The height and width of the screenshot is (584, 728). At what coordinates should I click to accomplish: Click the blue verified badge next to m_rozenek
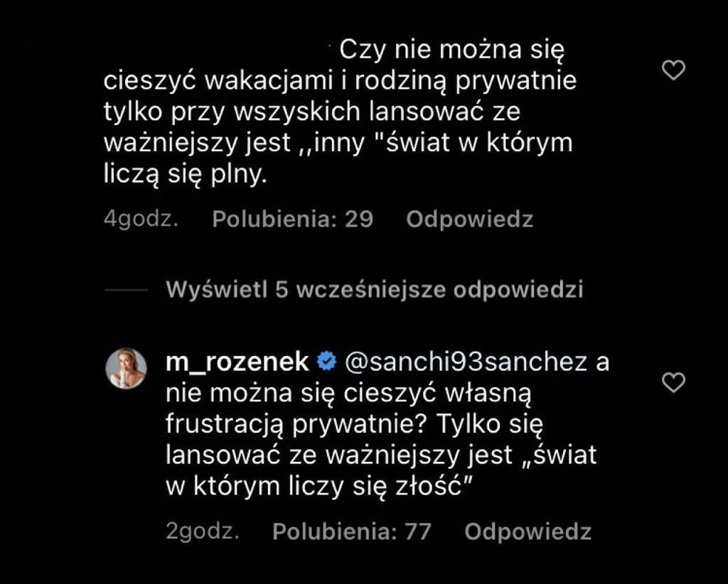pyautogui.click(x=326, y=362)
